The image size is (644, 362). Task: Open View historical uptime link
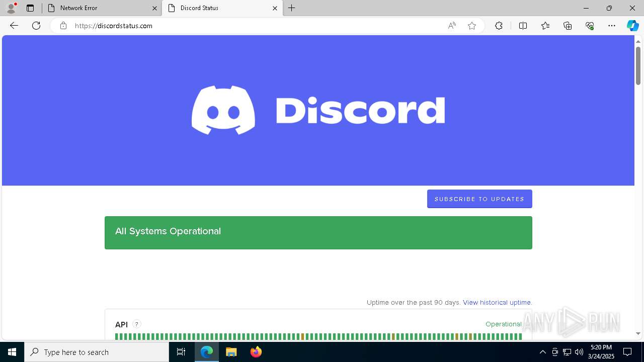click(497, 302)
